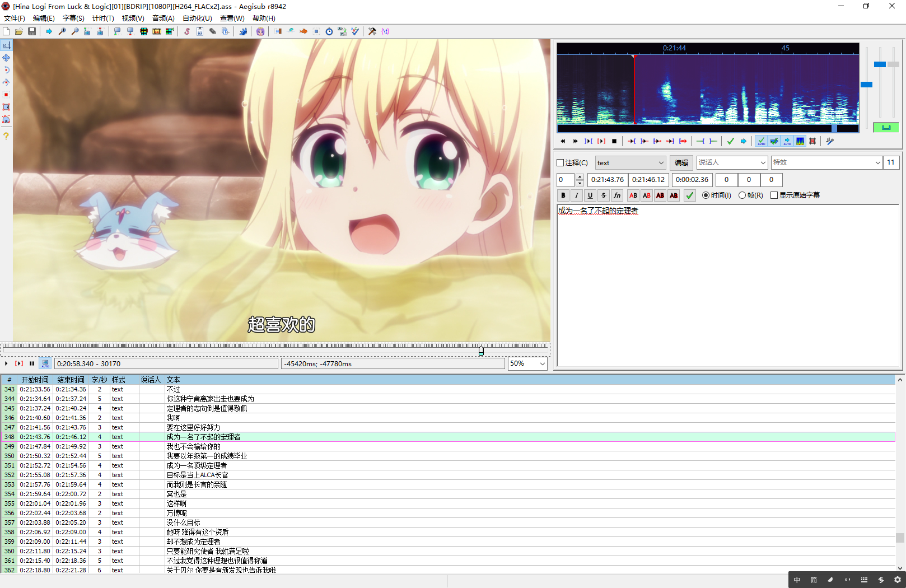Open the 计时 menu

click(x=103, y=18)
